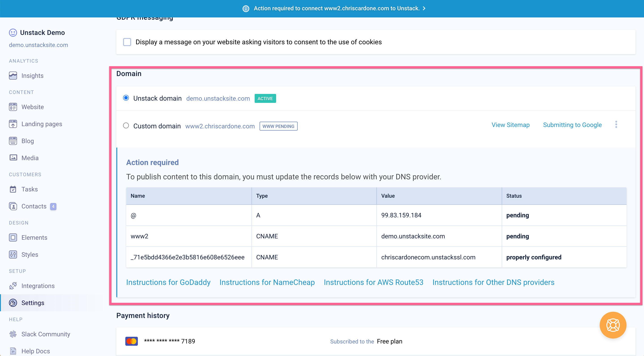Click the Action required banner message
This screenshot has height=356, width=644.
(x=337, y=8)
